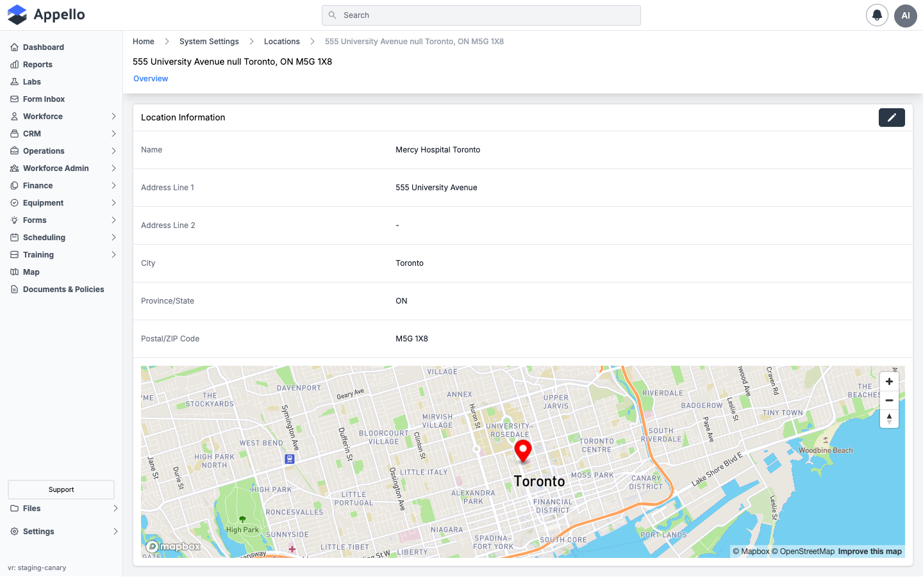
Task: Click the Improve this map link
Action: click(x=870, y=551)
